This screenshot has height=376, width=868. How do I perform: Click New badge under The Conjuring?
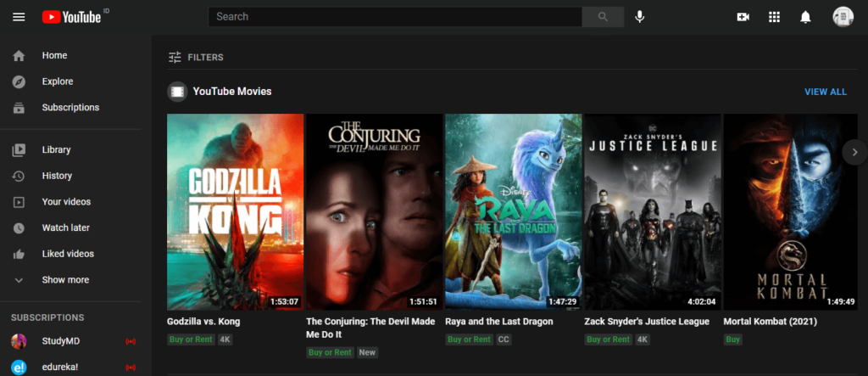(x=367, y=352)
